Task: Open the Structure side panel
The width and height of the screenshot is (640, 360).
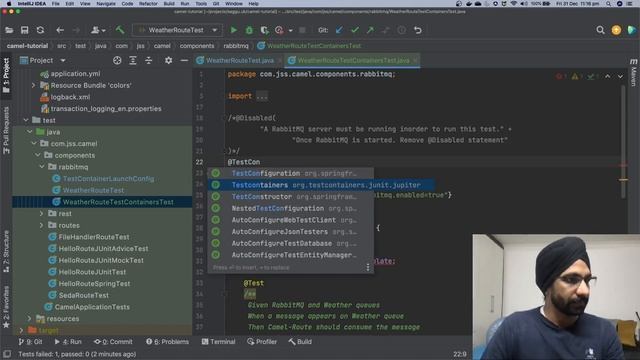Action: [6, 252]
